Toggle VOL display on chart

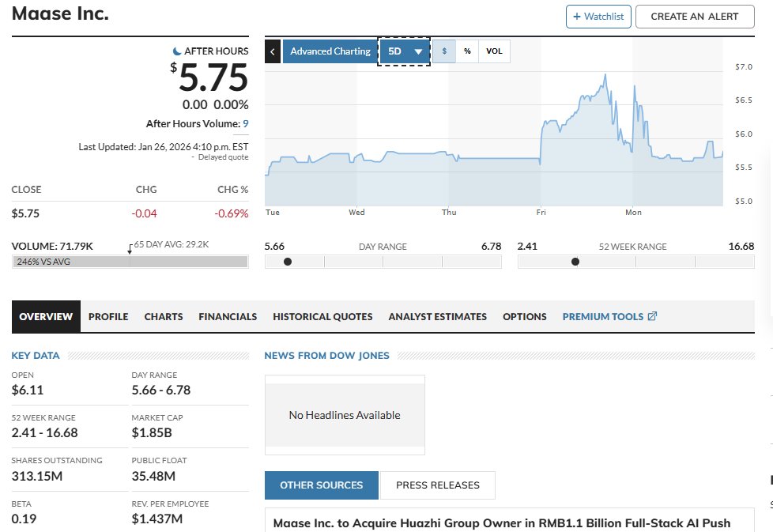(x=494, y=51)
